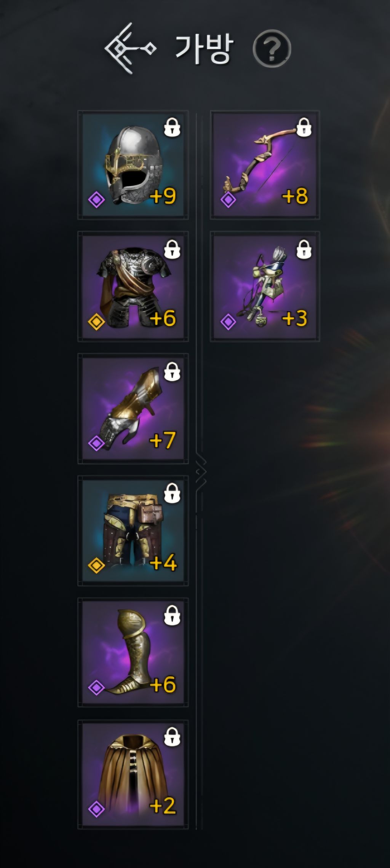Select the +3 quiver item
This screenshot has width=390, height=868.
tap(265, 287)
